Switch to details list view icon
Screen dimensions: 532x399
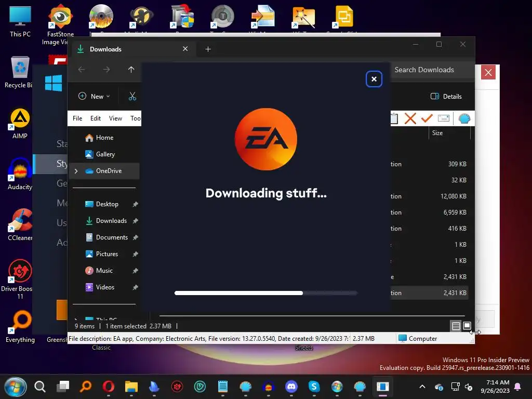(456, 326)
